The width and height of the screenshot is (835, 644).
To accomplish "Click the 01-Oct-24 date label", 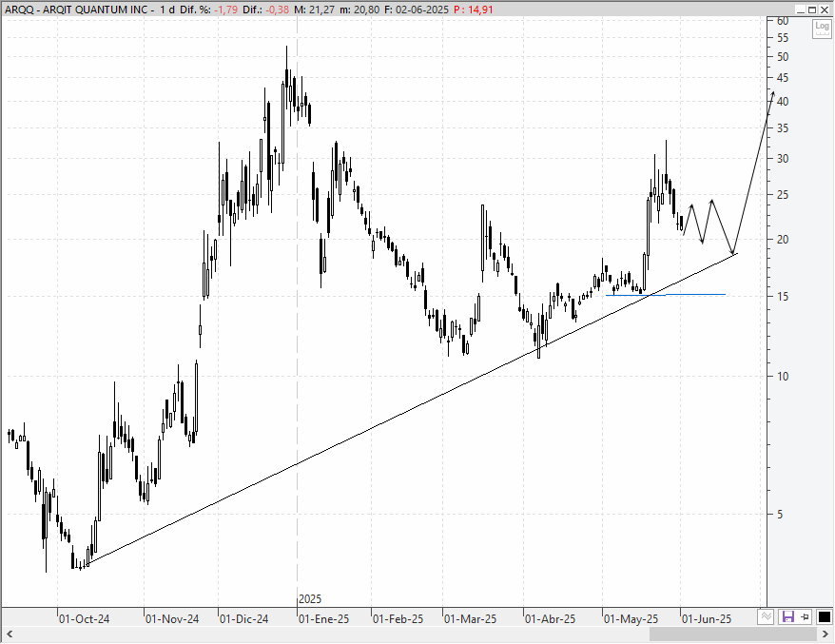I will tap(84, 619).
